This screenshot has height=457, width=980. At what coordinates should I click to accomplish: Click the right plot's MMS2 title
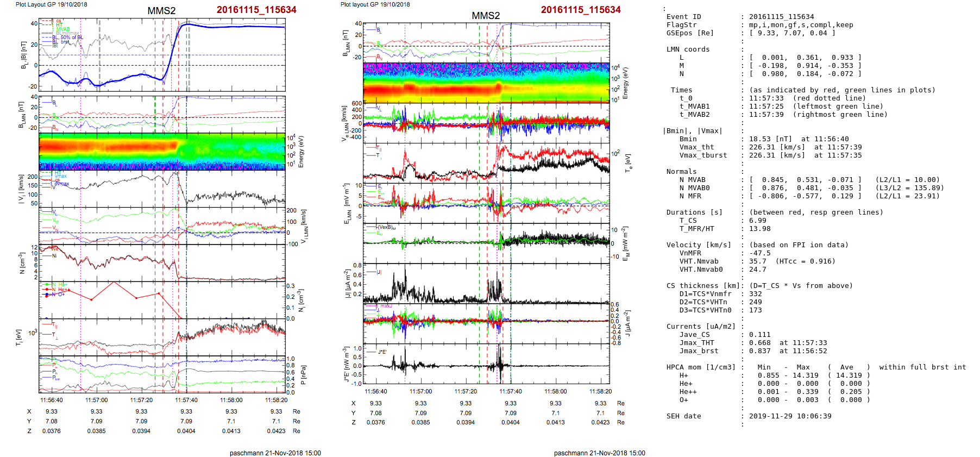coord(486,16)
